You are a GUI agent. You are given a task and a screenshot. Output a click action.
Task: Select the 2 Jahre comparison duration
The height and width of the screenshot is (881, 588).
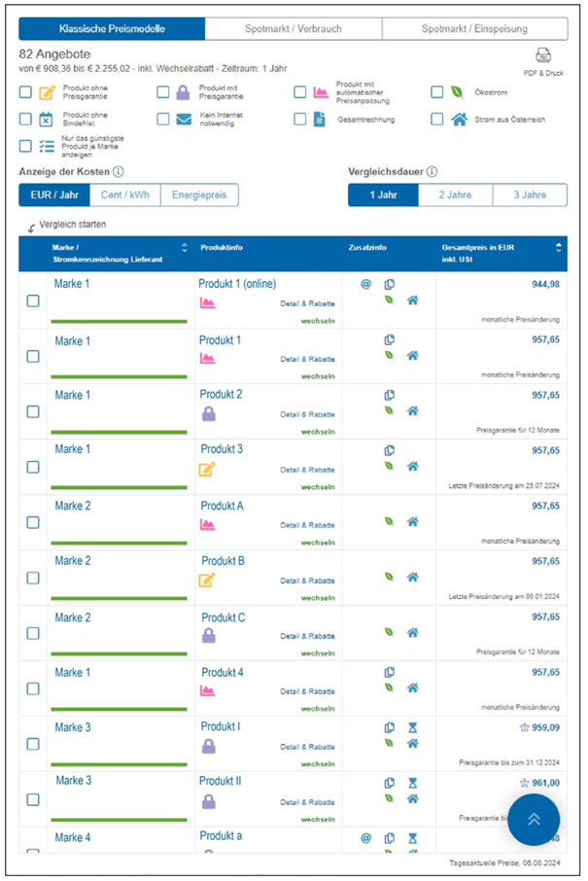(x=455, y=194)
